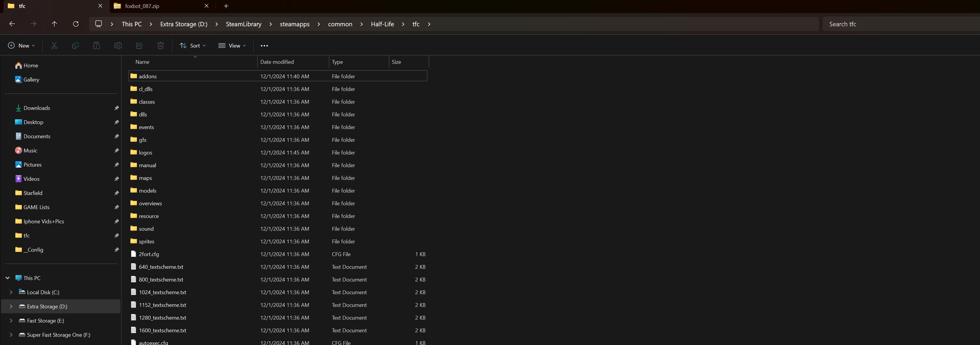Open the Sort dropdown menu
Image resolution: width=980 pixels, height=345 pixels.
(192, 46)
